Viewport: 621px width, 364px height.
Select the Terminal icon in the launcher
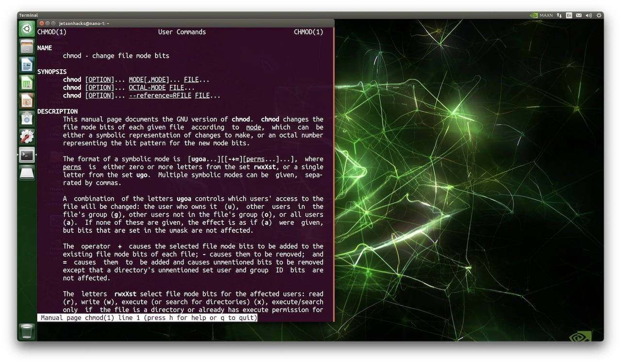[26, 154]
